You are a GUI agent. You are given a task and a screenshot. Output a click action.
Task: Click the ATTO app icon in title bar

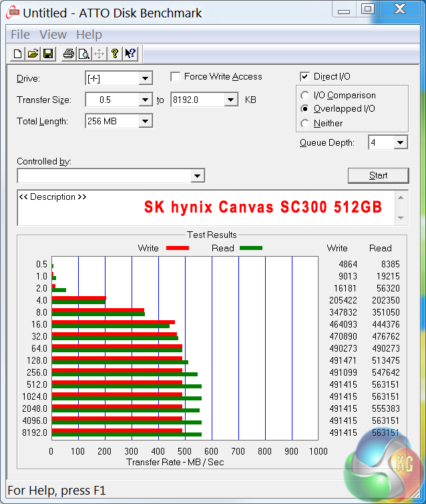click(11, 12)
